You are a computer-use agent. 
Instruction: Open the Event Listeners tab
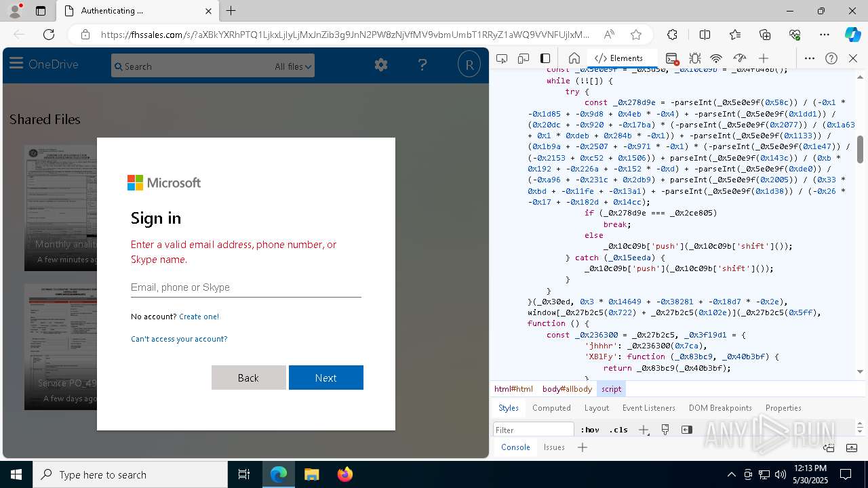(x=649, y=408)
